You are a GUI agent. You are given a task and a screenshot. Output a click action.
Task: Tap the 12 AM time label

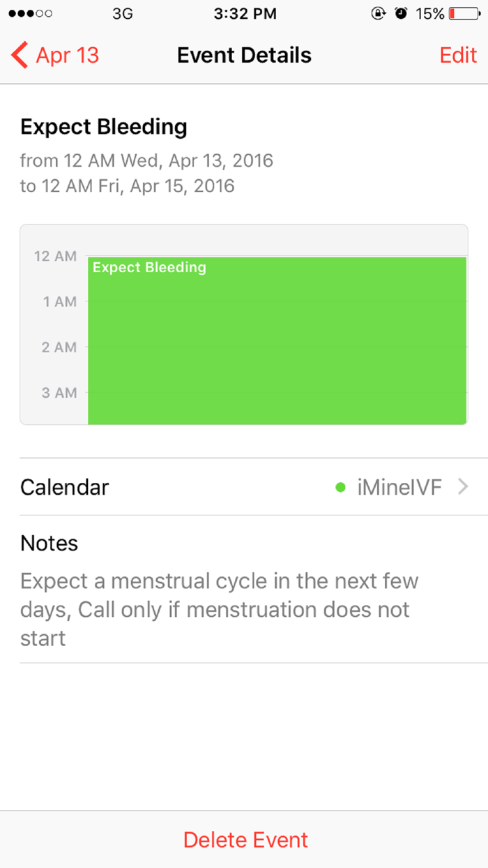click(54, 256)
